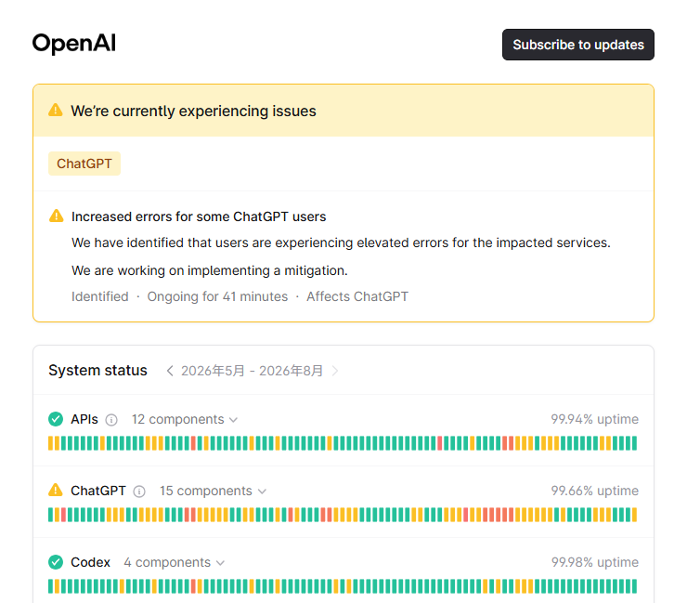The height and width of the screenshot is (603, 700).
Task: Click the ChatGPT uptime history bar
Action: click(343, 515)
